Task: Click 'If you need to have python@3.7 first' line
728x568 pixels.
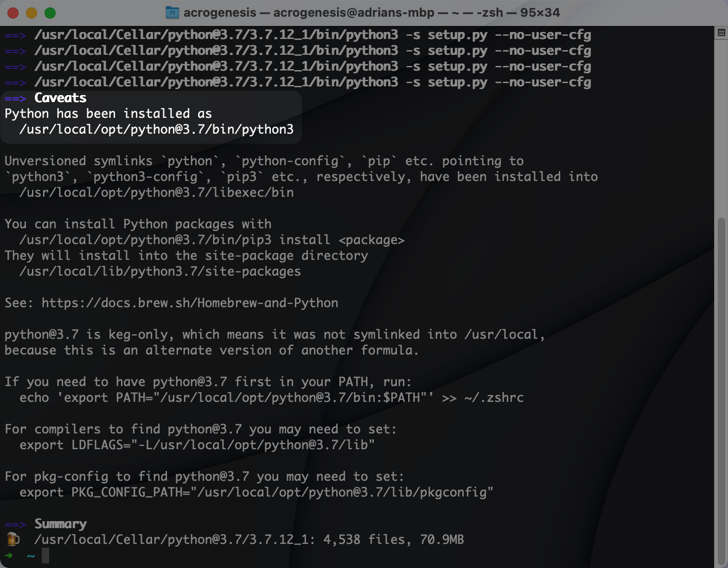Action: (208, 382)
